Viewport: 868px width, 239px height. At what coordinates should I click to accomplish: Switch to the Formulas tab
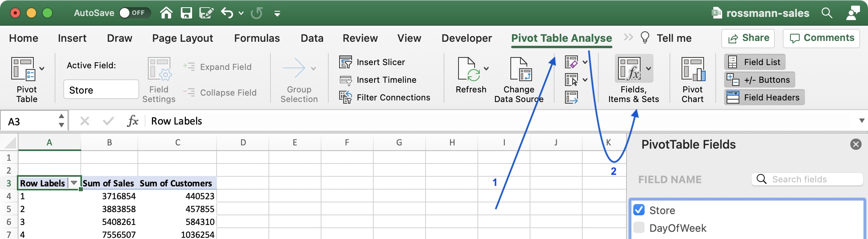tap(257, 38)
